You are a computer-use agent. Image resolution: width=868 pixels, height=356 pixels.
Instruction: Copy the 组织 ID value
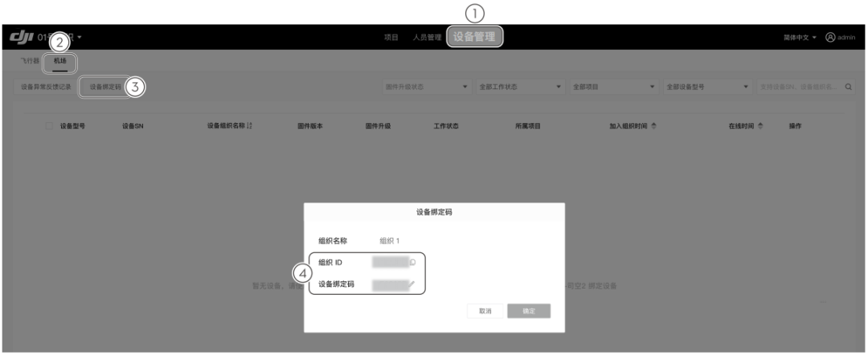point(412,263)
